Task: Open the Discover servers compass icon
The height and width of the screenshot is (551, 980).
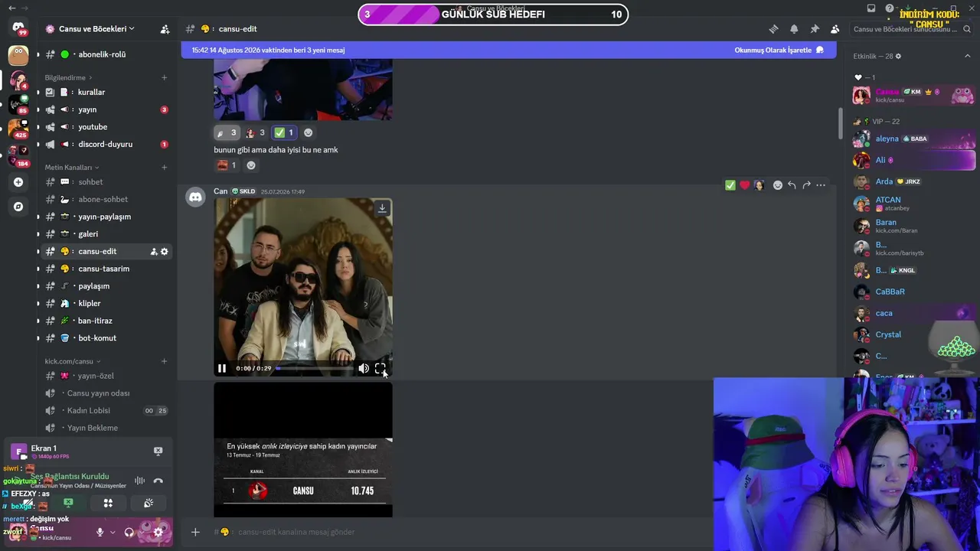Action: pyautogui.click(x=18, y=207)
